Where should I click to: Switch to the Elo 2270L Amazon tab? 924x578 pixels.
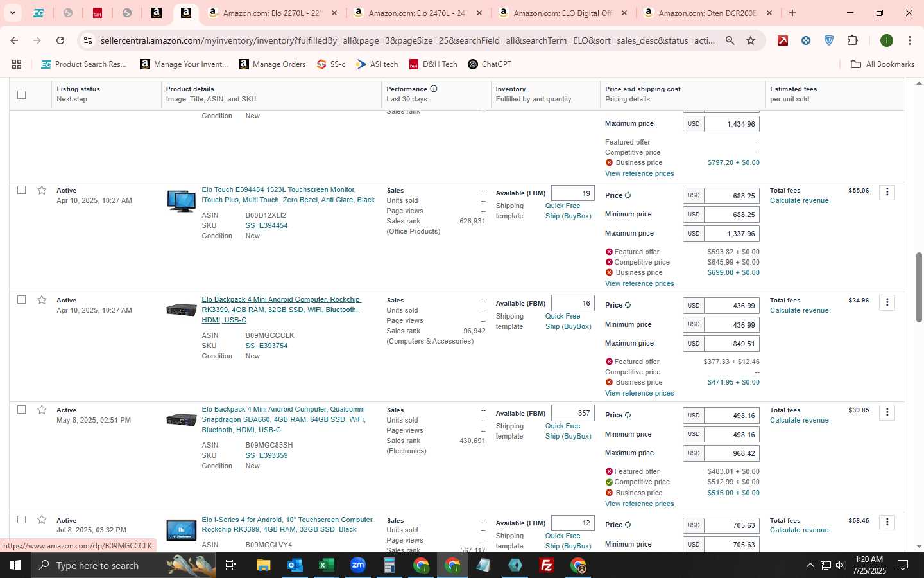click(x=272, y=13)
